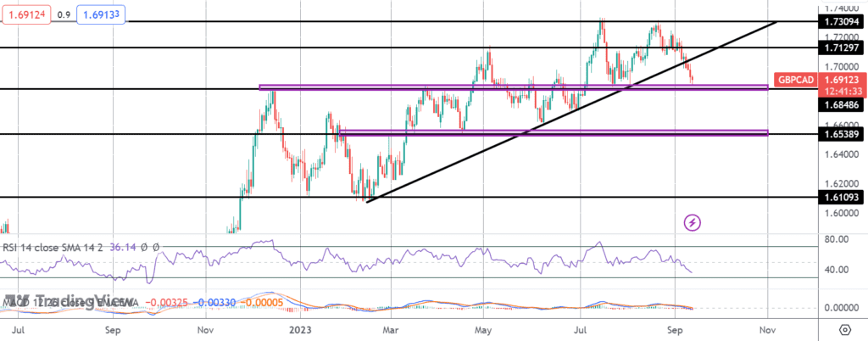Screen dimensions: 868x341
Task: Select the ascending black trendline drawing
Action: [572, 112]
